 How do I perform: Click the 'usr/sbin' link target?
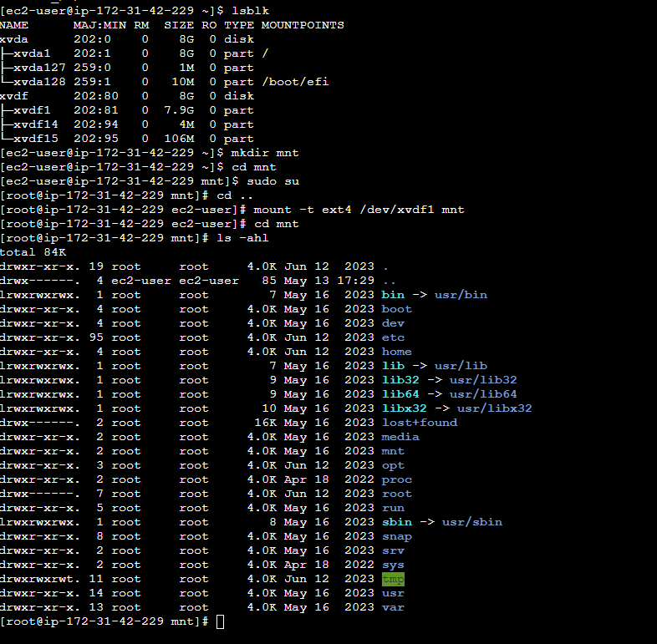pos(472,523)
